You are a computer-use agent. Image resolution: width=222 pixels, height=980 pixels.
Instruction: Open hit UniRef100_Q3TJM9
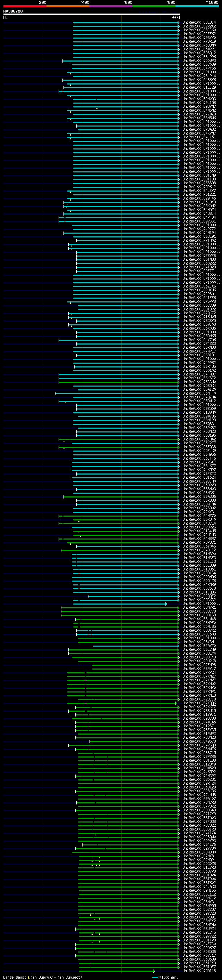tap(199, 175)
